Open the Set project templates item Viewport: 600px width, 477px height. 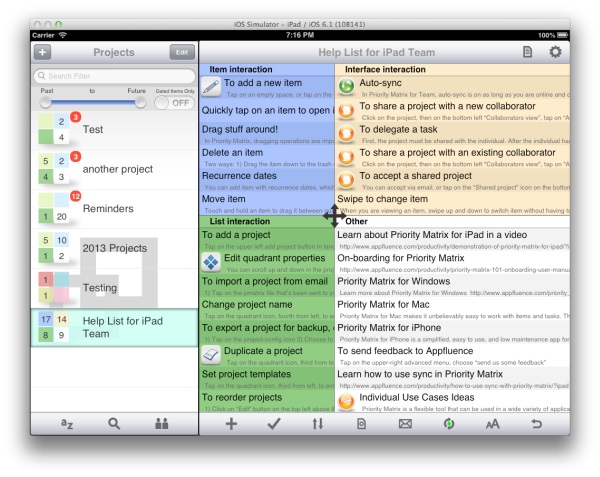[267, 379]
